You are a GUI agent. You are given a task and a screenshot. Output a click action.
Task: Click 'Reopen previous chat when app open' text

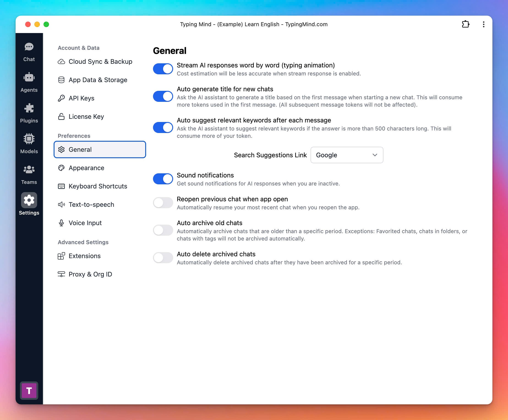coord(232,199)
